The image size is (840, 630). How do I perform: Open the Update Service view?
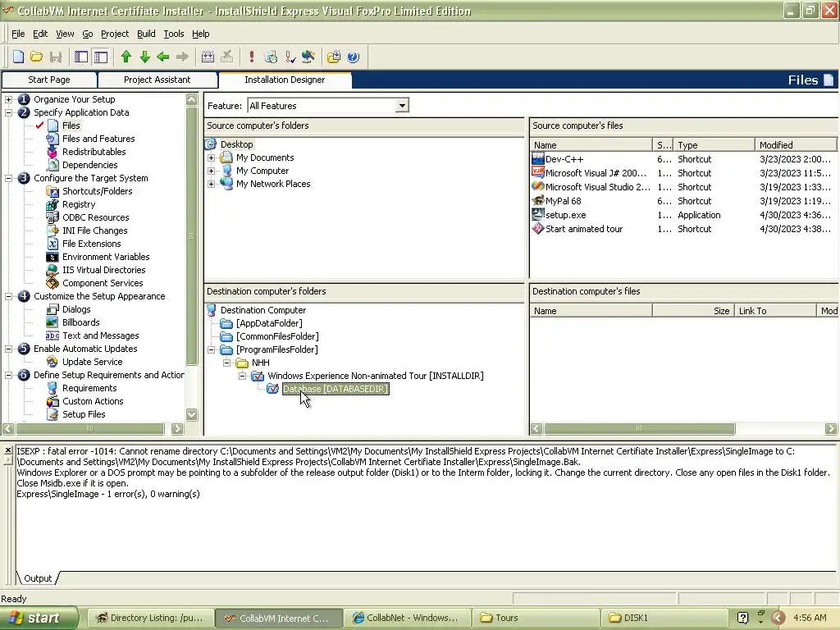(92, 362)
